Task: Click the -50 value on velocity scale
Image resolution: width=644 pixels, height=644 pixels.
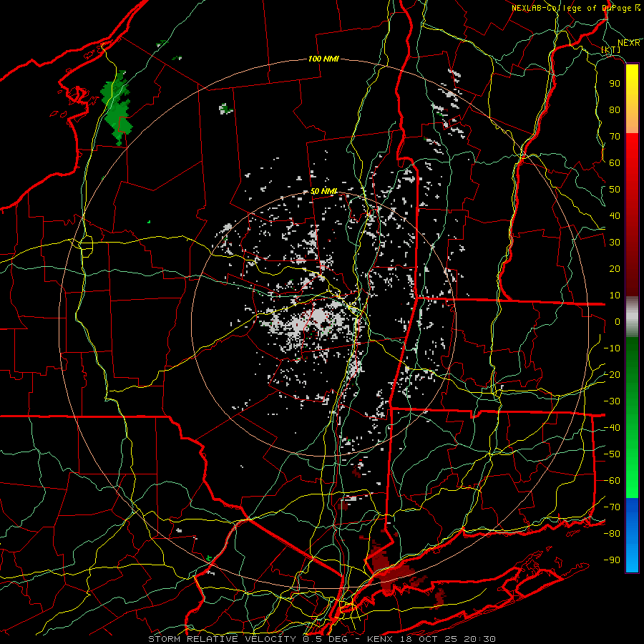Action: point(612,454)
